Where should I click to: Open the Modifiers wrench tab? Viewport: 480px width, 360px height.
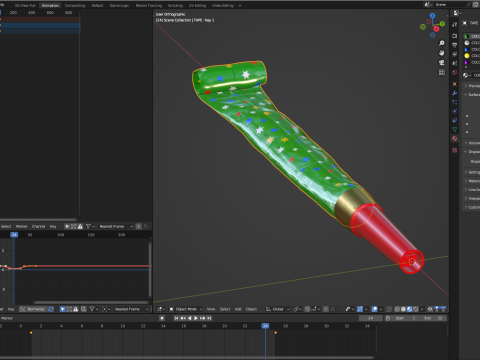tap(455, 93)
